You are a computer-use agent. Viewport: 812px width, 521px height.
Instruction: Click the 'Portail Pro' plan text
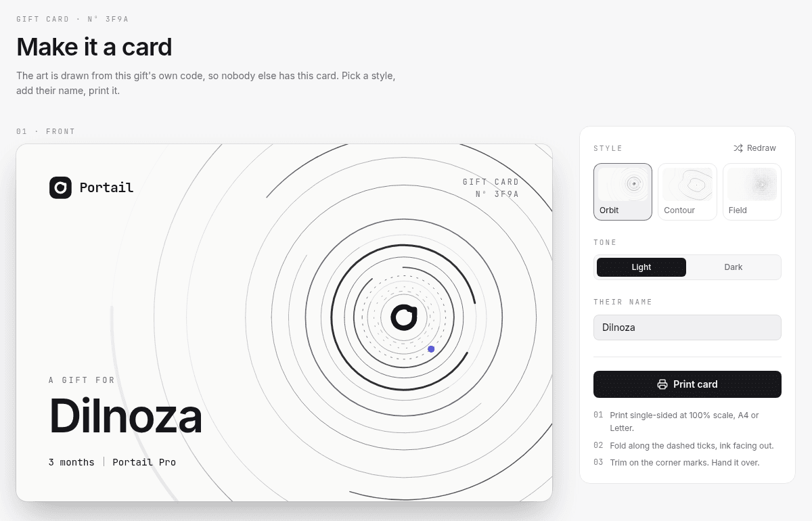144,462
